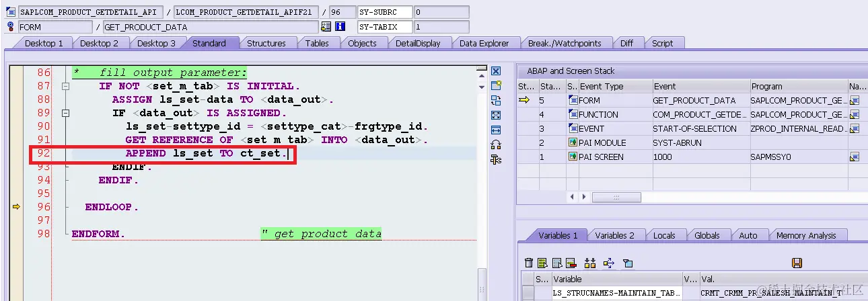Click the third list icon in Variables toolbar
The image size is (868, 301).
coord(556,263)
